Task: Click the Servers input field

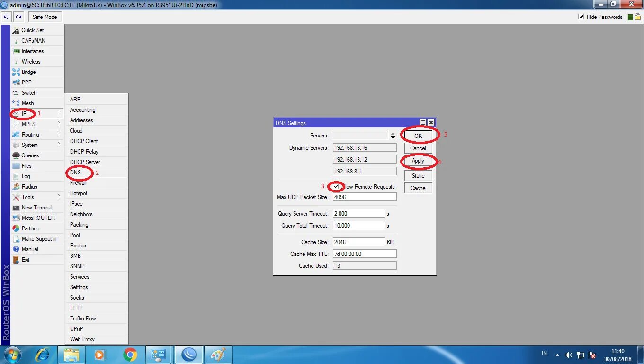Action: pyautogui.click(x=360, y=136)
